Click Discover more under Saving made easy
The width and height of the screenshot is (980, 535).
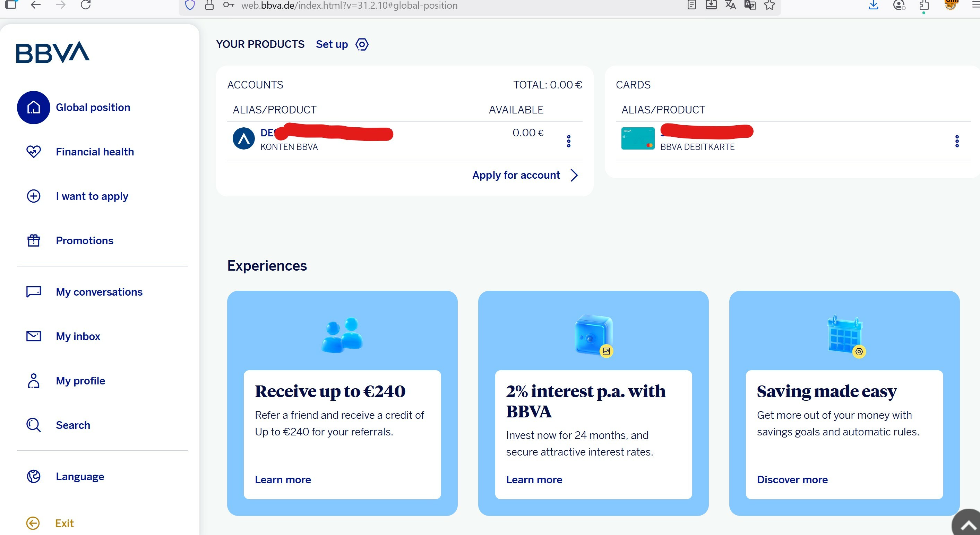(792, 479)
